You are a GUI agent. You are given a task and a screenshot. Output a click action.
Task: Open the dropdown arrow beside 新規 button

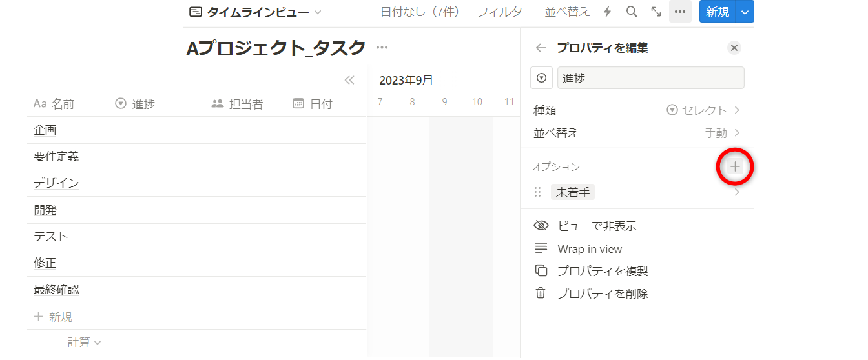point(745,12)
